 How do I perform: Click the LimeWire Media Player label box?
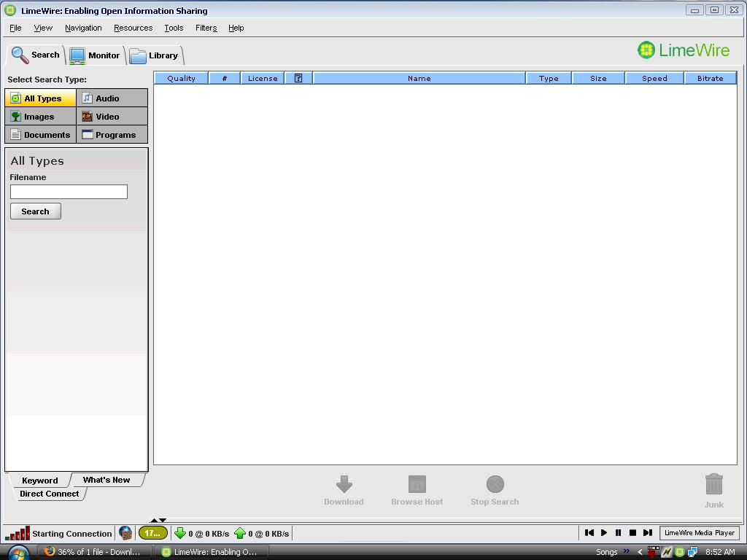700,533
